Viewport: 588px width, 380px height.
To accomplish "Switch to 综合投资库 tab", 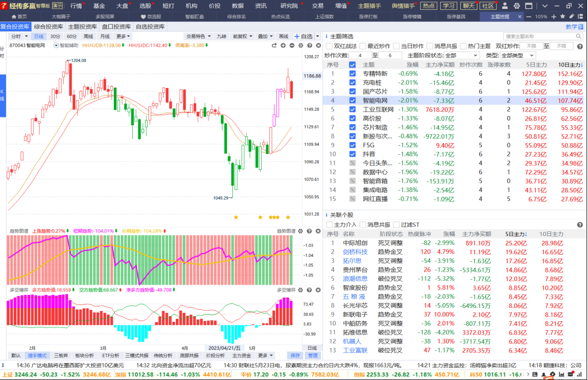I will (x=49, y=27).
